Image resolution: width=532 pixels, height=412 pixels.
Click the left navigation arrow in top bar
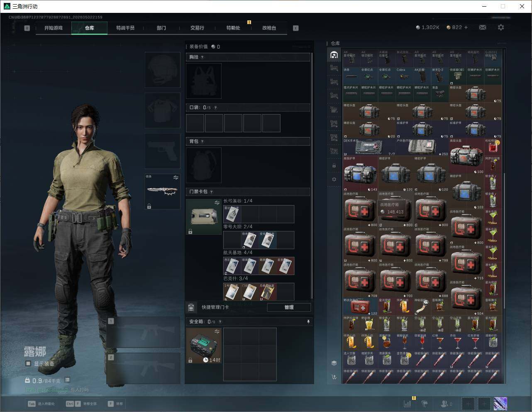tap(27, 28)
